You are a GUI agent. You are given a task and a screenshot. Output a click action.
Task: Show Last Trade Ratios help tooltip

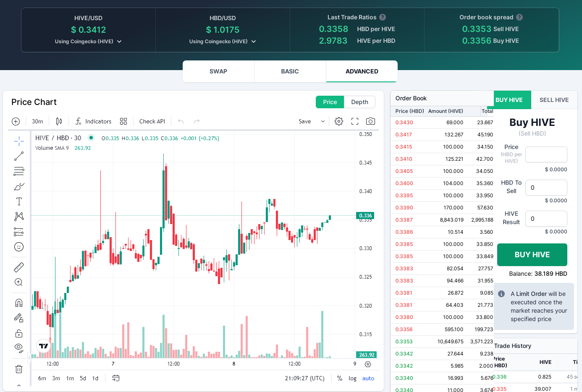click(x=383, y=17)
